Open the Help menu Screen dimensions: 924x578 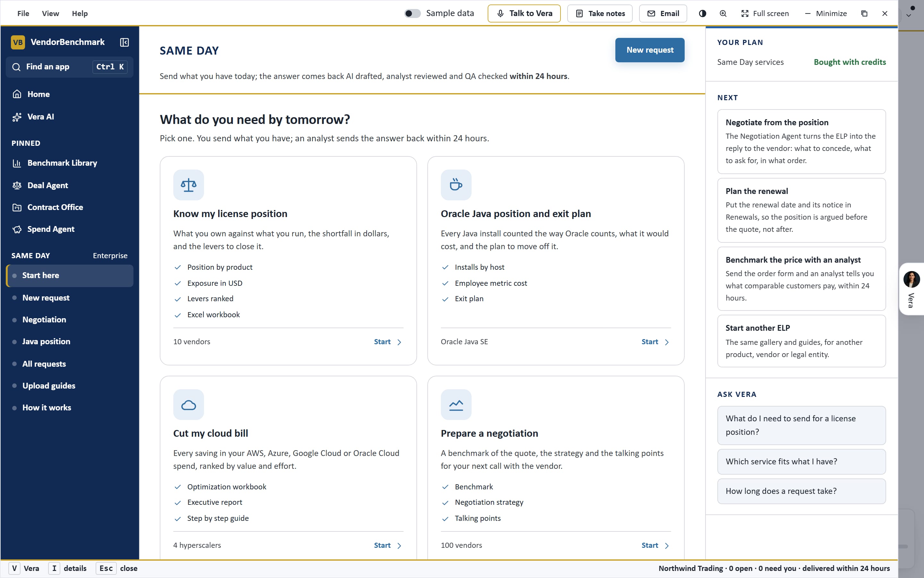(80, 13)
